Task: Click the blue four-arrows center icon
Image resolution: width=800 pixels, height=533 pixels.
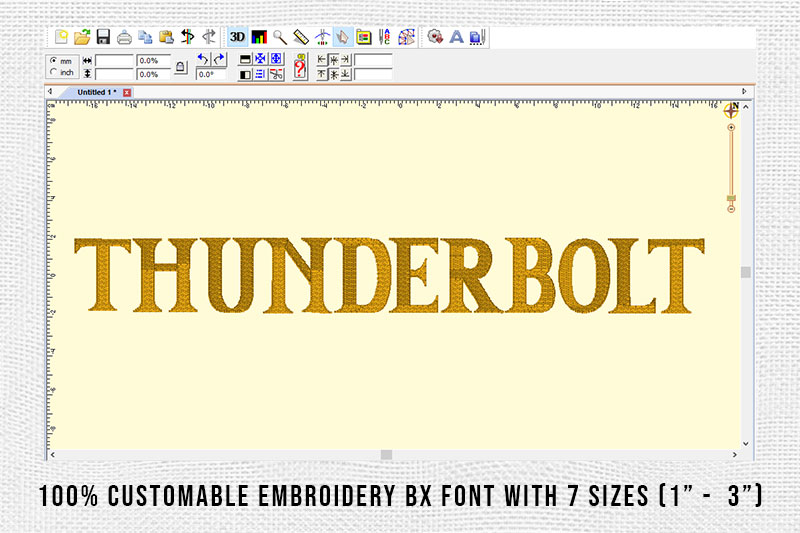Action: click(260, 59)
